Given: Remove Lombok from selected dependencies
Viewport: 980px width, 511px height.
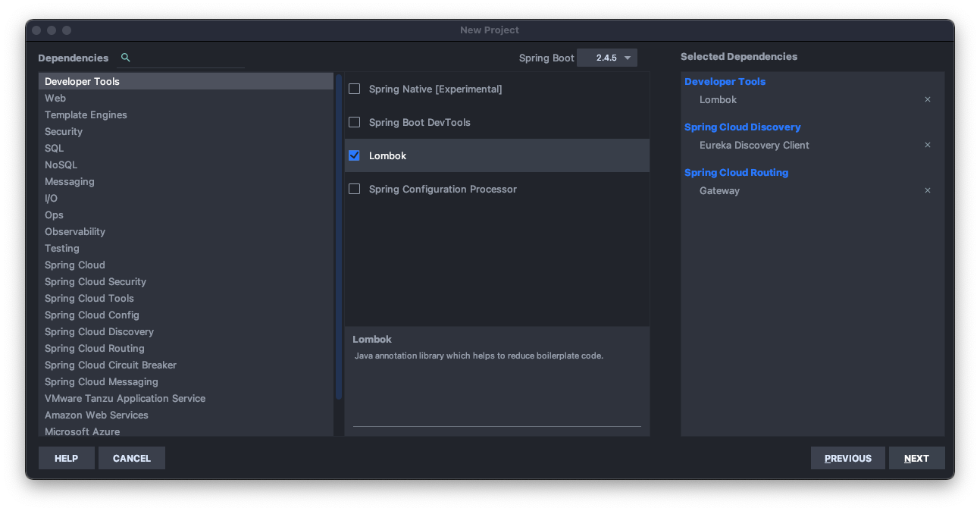Looking at the screenshot, I should 927,99.
